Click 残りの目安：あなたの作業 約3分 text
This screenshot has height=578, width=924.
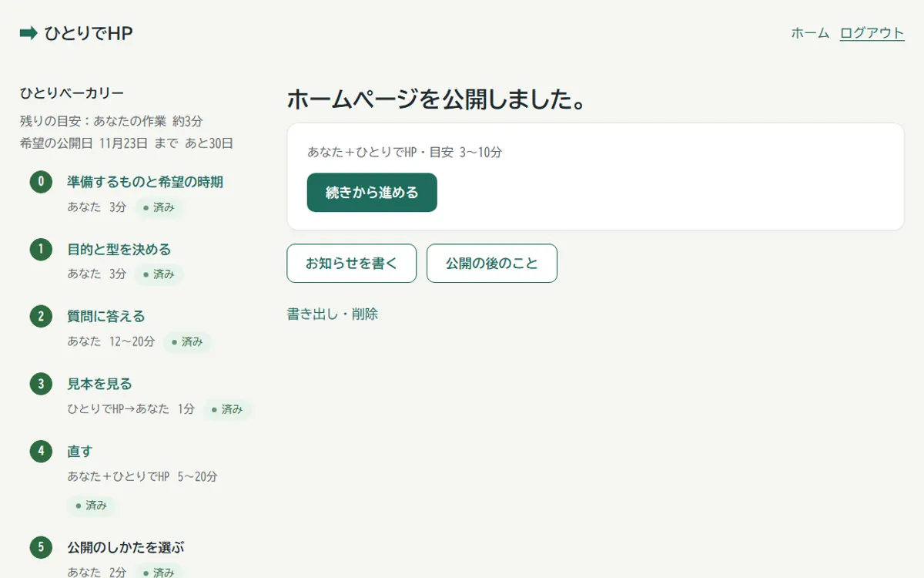pos(112,121)
